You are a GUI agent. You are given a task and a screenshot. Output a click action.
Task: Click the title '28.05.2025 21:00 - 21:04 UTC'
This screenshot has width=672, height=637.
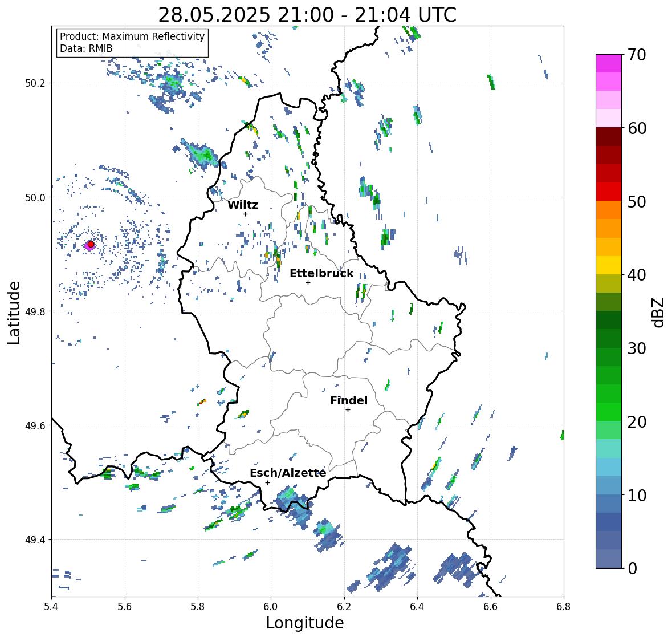[307, 15]
